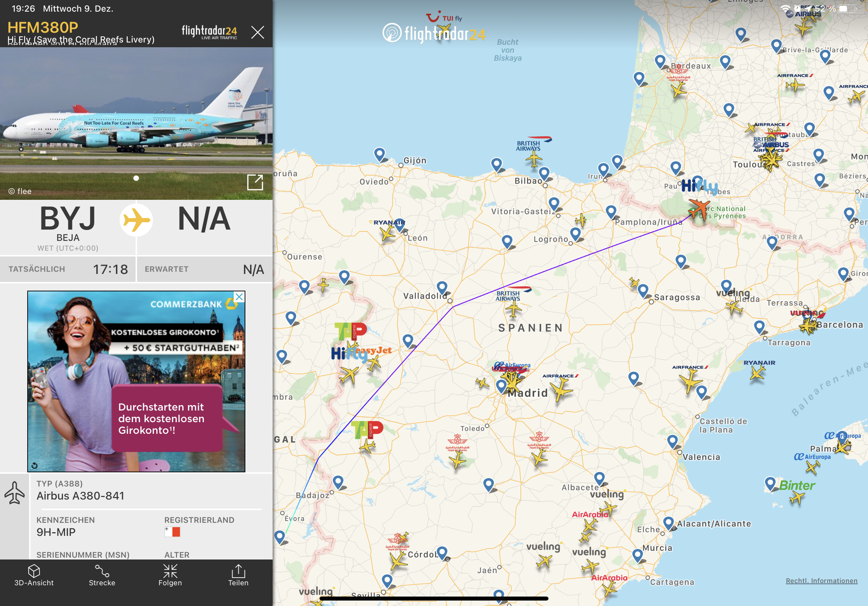Tap the aircraft type section icon
The image size is (868, 606).
pos(15,493)
